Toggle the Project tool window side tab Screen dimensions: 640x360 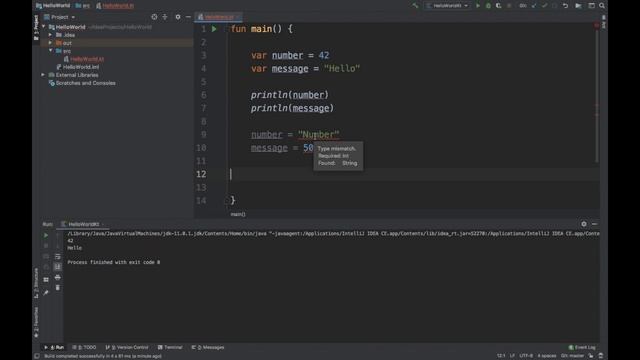click(36, 27)
